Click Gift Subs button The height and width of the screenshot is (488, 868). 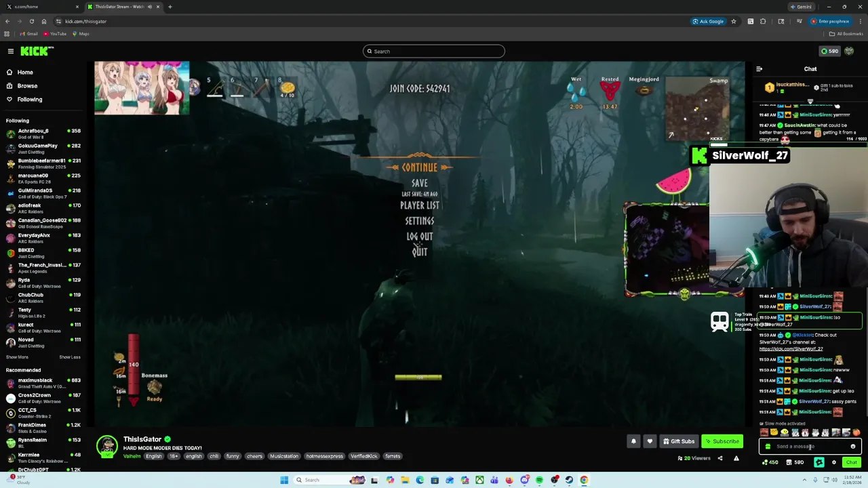(x=679, y=441)
